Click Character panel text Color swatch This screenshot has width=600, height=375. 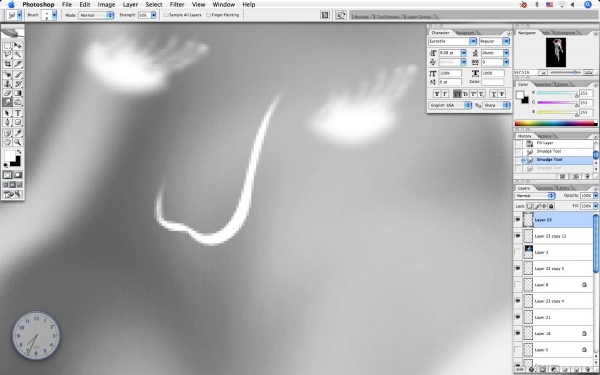tap(492, 82)
